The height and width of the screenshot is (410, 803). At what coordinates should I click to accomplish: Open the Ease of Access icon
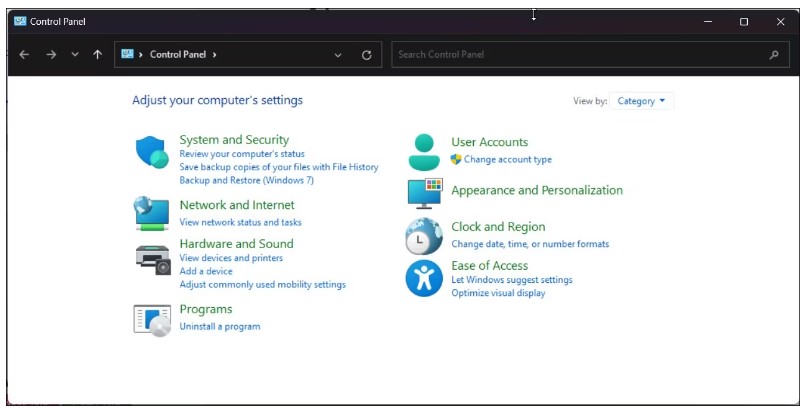[424, 278]
